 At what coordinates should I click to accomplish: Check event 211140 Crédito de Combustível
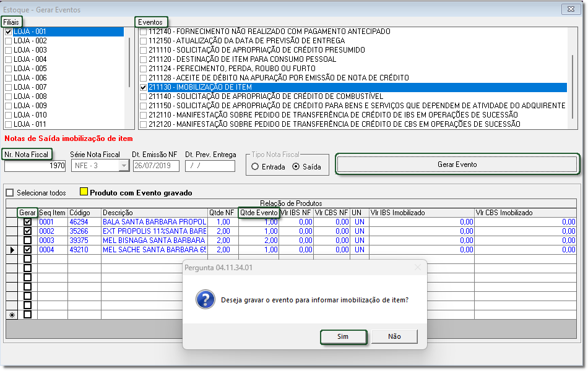(143, 96)
